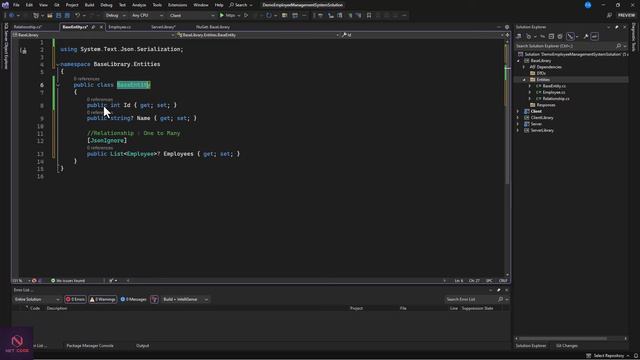
Task: Expand the Dependencies node
Action: tap(524, 67)
